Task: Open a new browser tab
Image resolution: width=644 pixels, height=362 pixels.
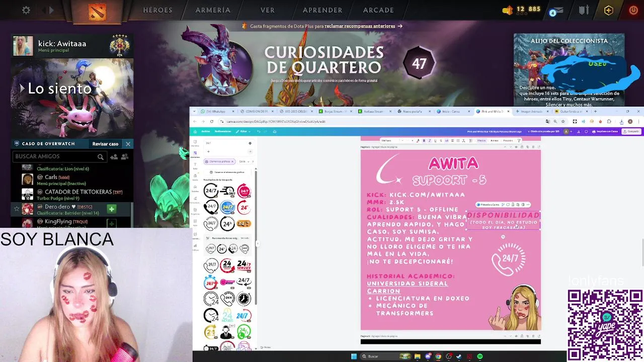Action: coord(595,111)
